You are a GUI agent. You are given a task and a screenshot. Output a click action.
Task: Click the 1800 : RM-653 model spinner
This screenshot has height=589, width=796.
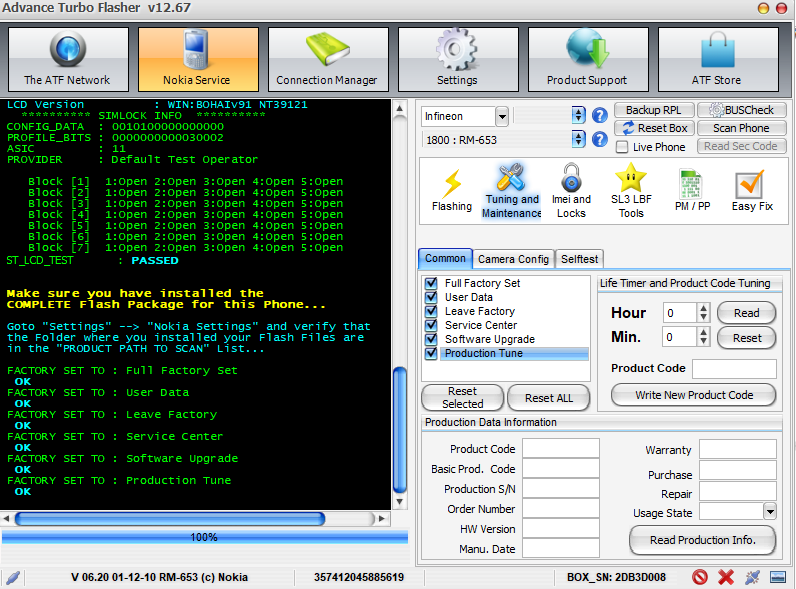point(578,139)
